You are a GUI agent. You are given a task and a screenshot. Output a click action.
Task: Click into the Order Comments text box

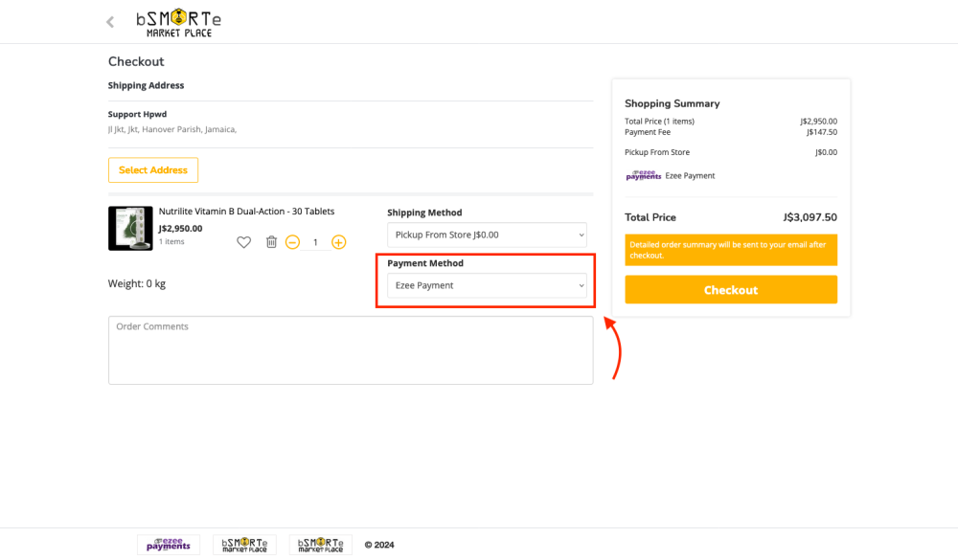pyautogui.click(x=351, y=350)
